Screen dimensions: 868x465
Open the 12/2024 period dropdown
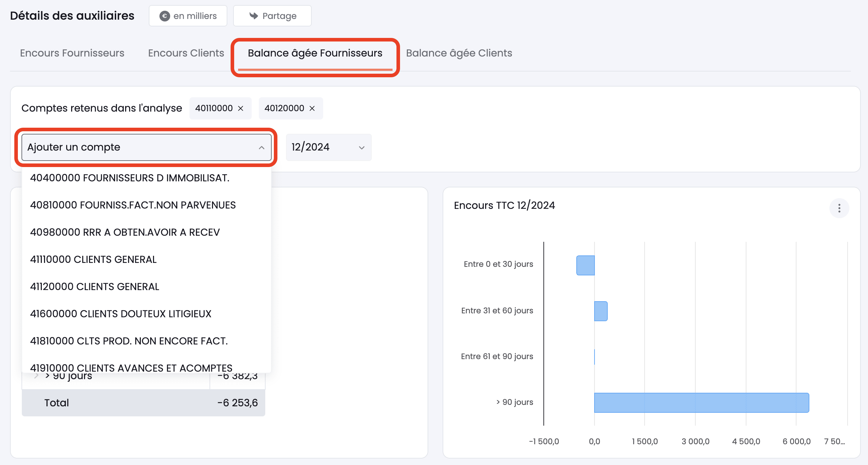pyautogui.click(x=329, y=147)
